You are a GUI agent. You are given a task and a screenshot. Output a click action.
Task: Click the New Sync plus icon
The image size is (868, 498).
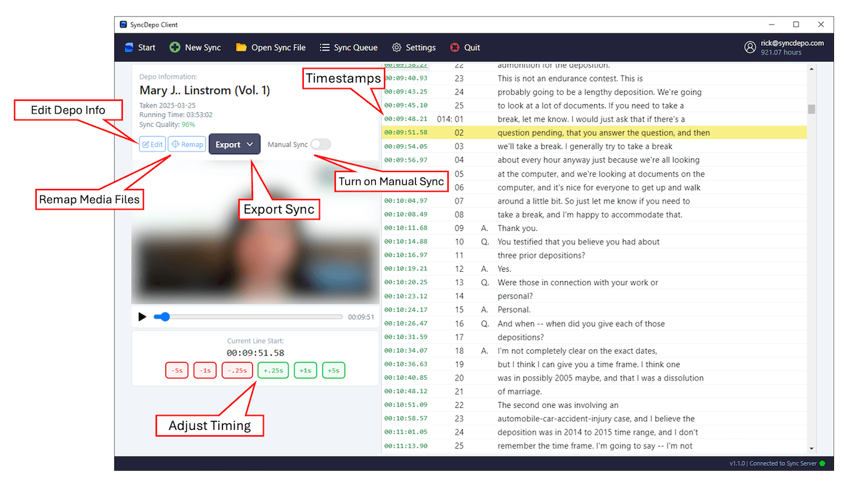pyautogui.click(x=174, y=47)
